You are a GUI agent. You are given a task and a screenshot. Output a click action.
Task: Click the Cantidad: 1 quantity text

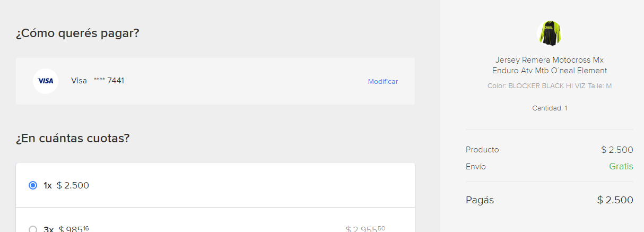(x=550, y=108)
